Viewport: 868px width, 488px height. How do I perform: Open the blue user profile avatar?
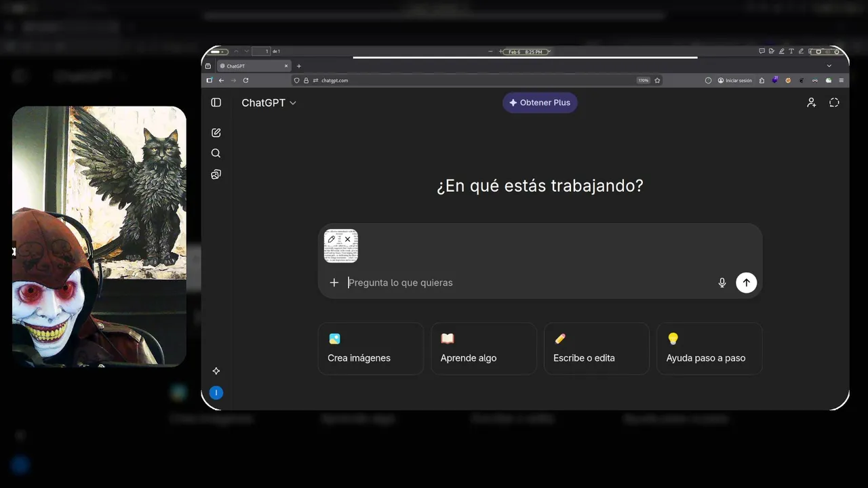click(x=216, y=392)
